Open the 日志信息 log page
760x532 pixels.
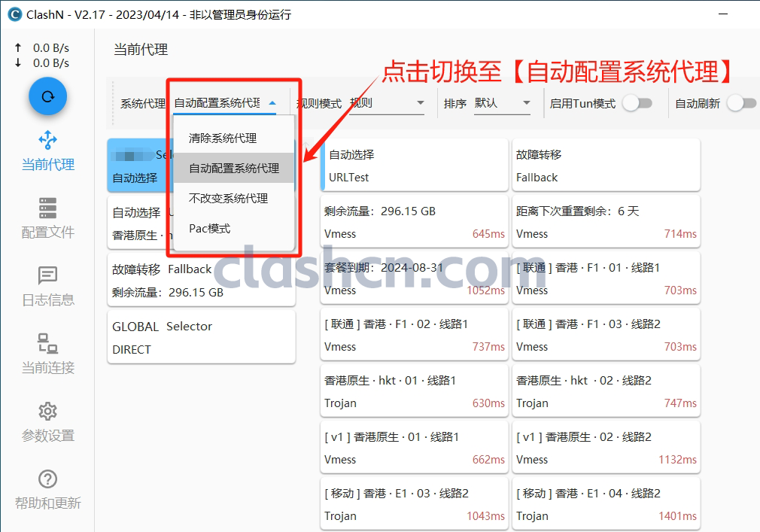[x=47, y=287]
